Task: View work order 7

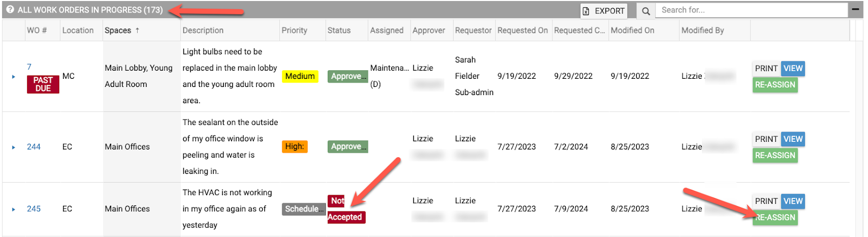Action: coord(793,68)
